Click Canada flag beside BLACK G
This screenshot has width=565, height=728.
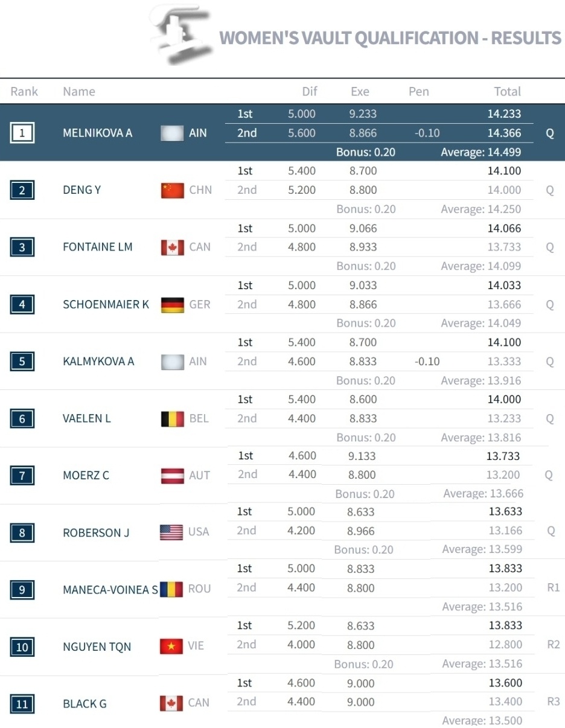tap(171, 703)
